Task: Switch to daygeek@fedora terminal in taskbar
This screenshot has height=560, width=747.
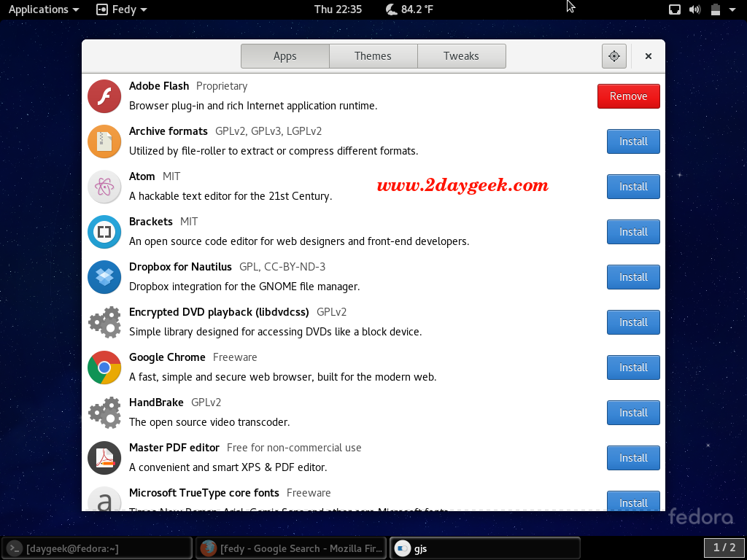Action: tap(97, 548)
